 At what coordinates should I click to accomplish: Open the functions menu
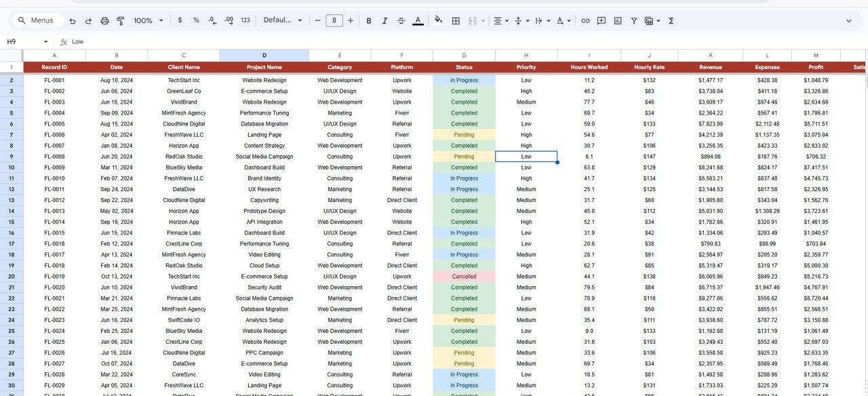click(x=670, y=20)
